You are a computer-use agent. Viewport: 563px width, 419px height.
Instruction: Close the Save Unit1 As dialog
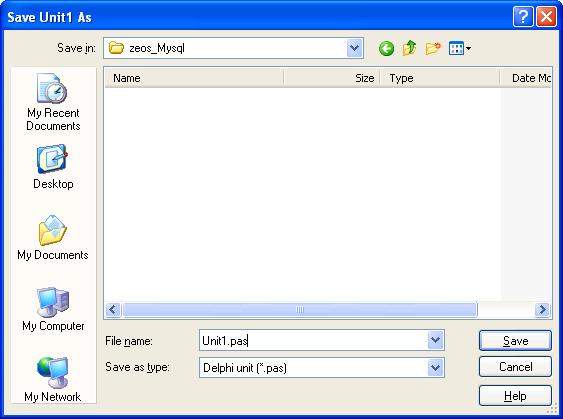coord(546,17)
